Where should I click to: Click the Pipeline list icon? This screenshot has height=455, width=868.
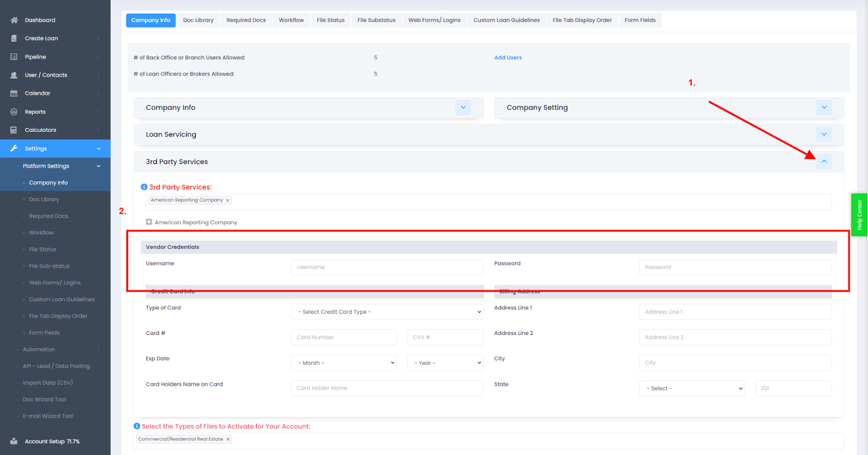tap(14, 57)
